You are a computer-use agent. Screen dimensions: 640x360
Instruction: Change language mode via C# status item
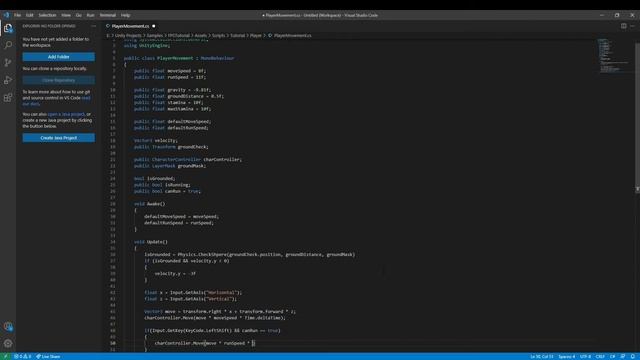612,356
